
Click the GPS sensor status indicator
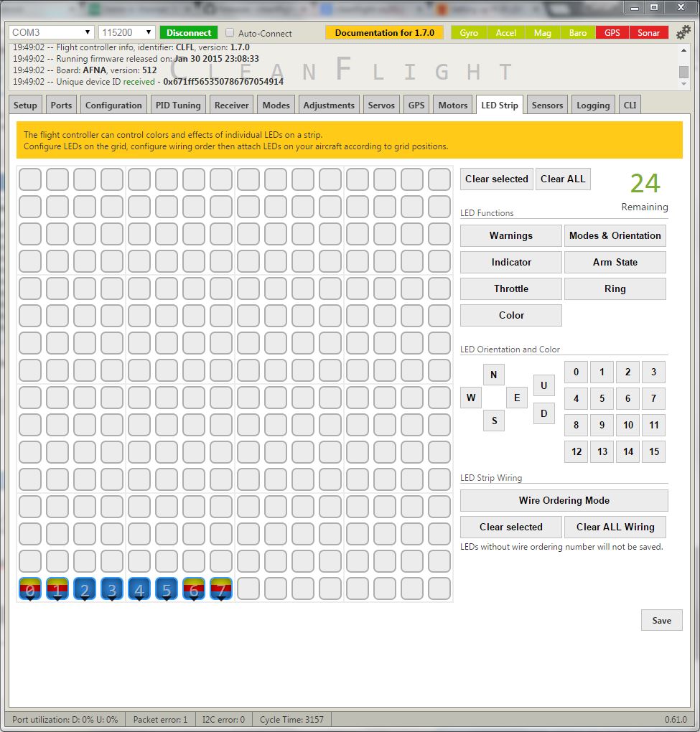click(612, 33)
